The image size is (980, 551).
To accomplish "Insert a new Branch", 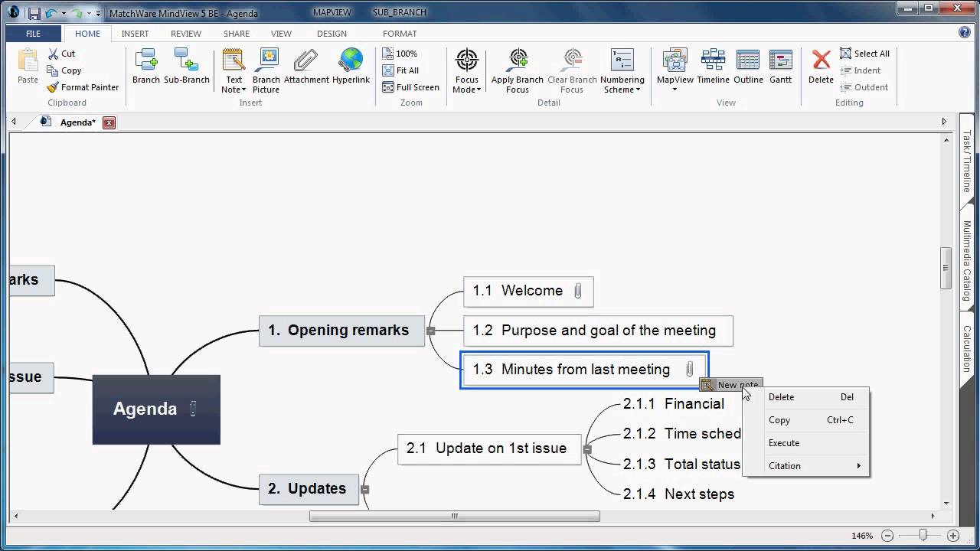I will (146, 66).
